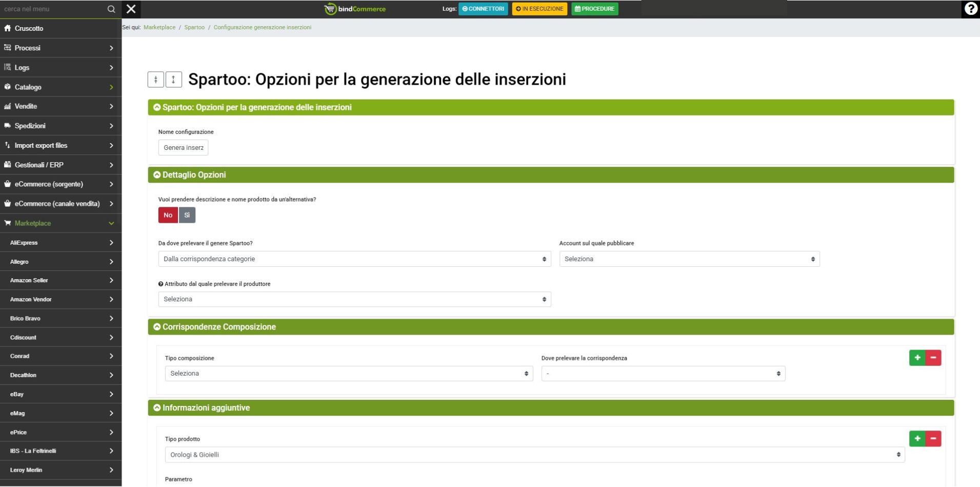Select Sì for alternative description

[187, 215]
